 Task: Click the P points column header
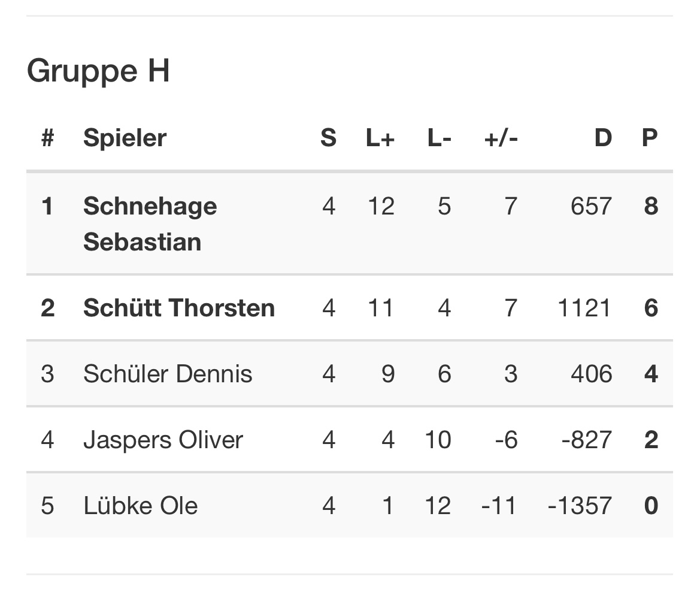click(650, 138)
